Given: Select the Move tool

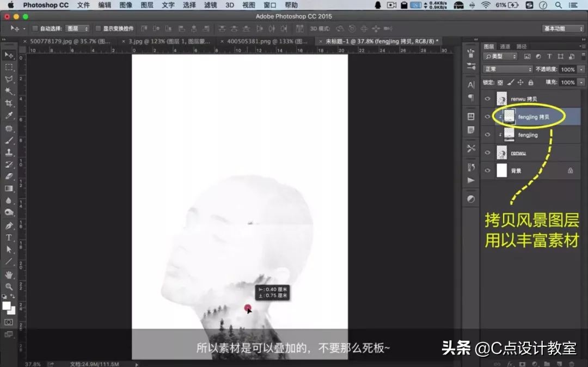Looking at the screenshot, I should [8, 54].
